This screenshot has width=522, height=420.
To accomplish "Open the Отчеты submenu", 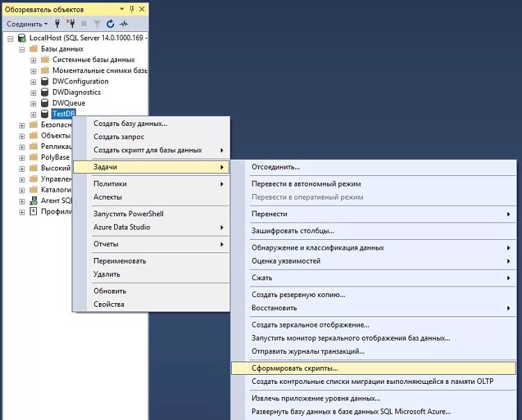I will (151, 244).
